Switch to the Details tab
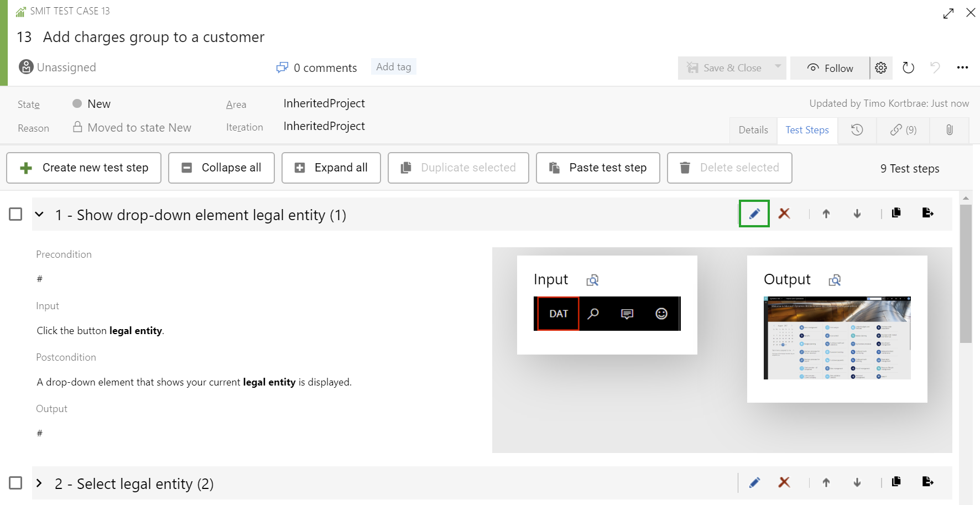This screenshot has width=980, height=505. [x=753, y=130]
